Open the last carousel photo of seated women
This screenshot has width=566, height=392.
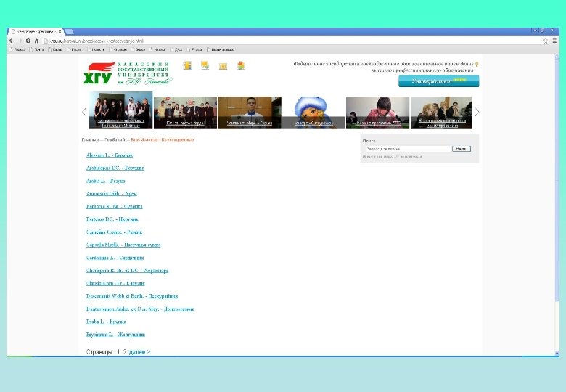pyautogui.click(x=441, y=113)
